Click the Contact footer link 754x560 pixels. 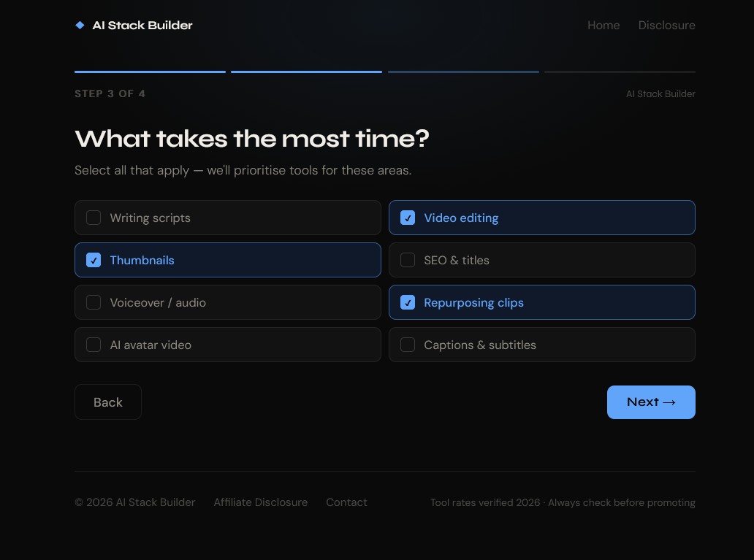tap(346, 502)
